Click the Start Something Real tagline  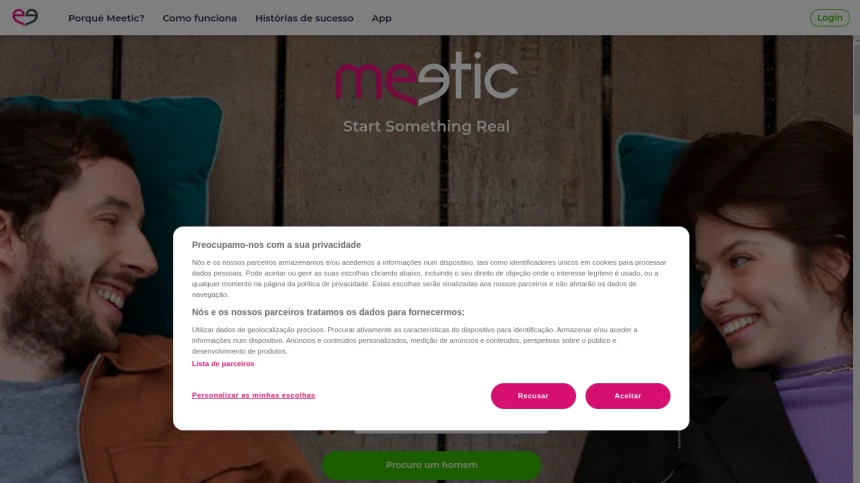[x=426, y=126]
